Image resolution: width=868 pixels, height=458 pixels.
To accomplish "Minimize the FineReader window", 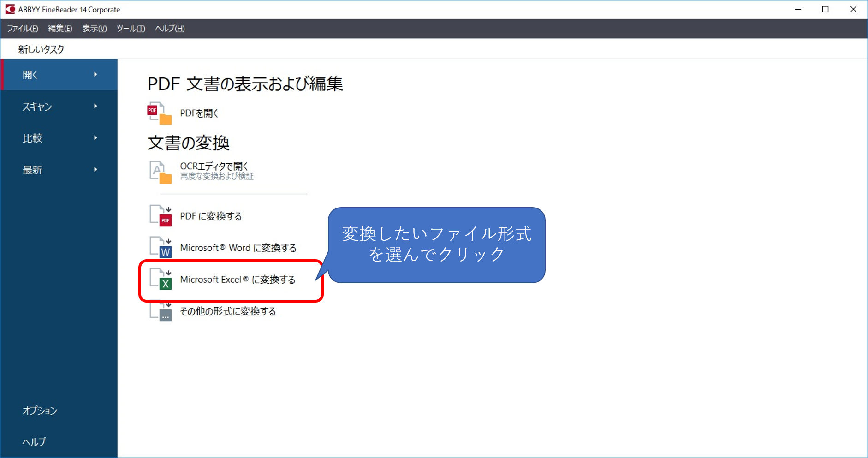I will pyautogui.click(x=798, y=9).
